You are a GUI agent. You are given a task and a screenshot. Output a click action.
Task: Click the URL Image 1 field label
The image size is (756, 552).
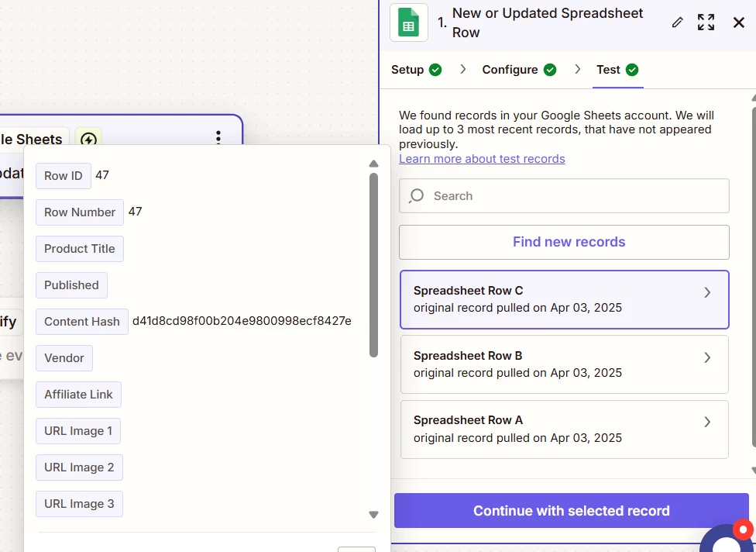[78, 431]
